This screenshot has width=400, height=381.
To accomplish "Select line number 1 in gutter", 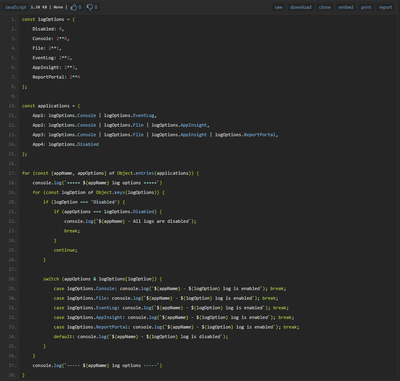I will 13,19.
